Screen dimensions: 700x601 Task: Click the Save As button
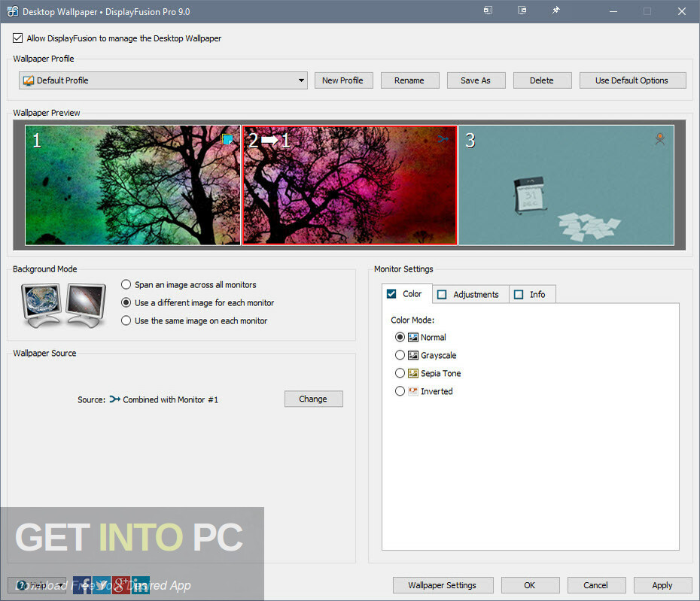pos(476,80)
